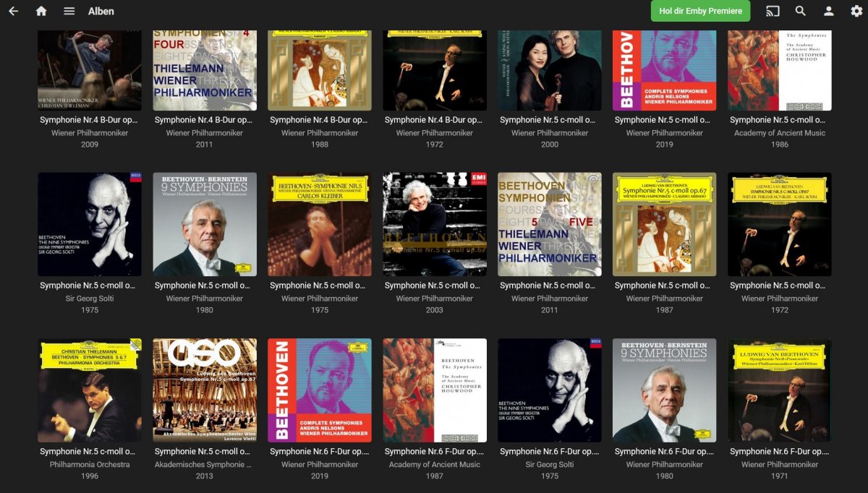Viewport: 868px width, 493px height.
Task: Open the user profile icon
Action: point(829,11)
